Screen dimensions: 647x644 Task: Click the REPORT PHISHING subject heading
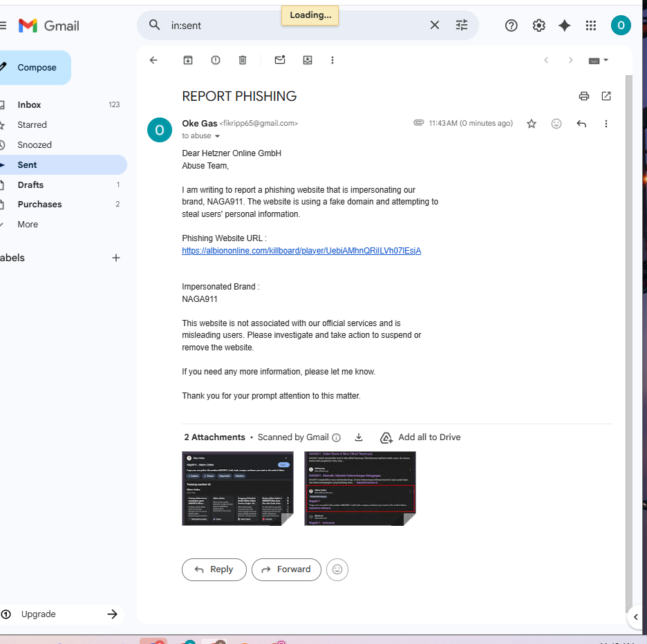[x=239, y=96]
